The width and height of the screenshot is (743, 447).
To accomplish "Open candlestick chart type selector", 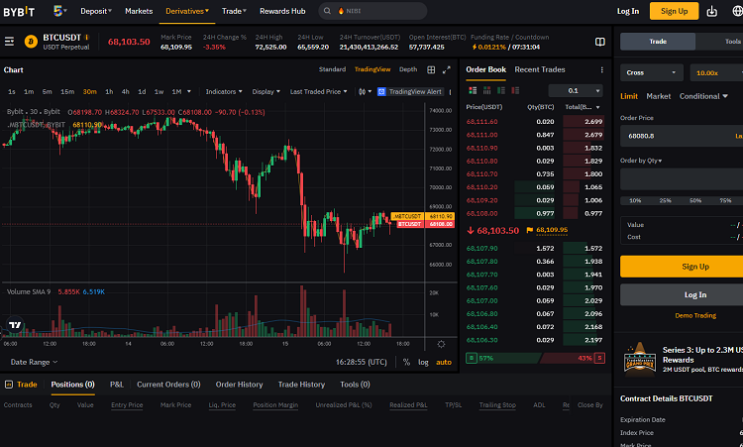I will [x=365, y=91].
